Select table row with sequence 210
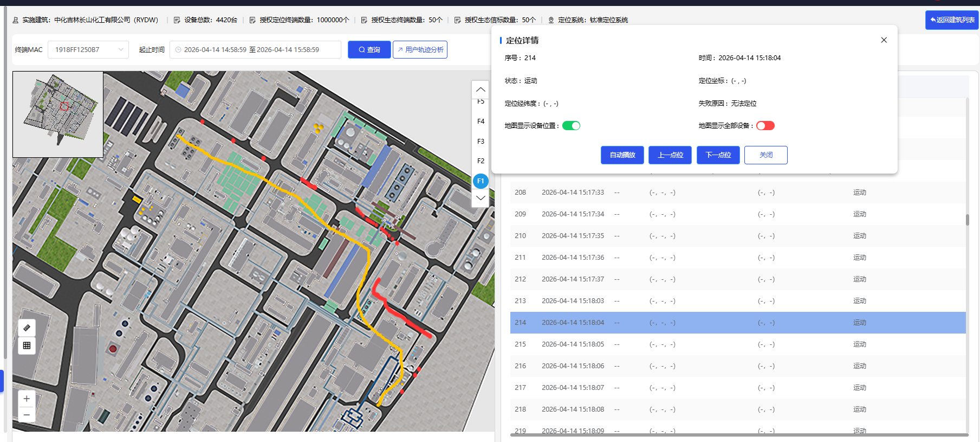The width and height of the screenshot is (980, 442). tap(738, 236)
